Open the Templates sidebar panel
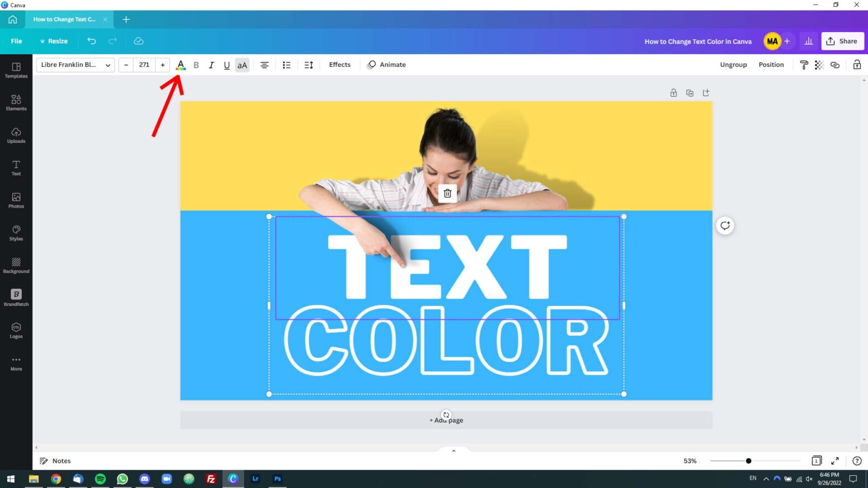The height and width of the screenshot is (488, 868). (x=16, y=70)
